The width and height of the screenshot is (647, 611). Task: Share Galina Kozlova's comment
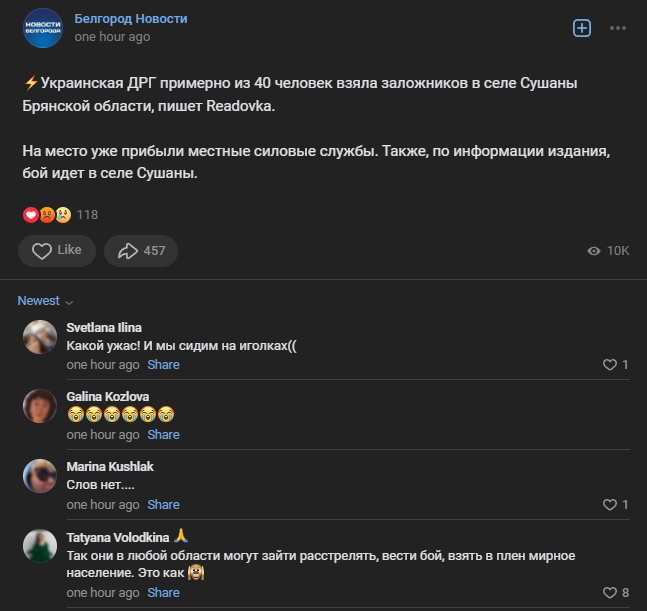click(x=164, y=435)
